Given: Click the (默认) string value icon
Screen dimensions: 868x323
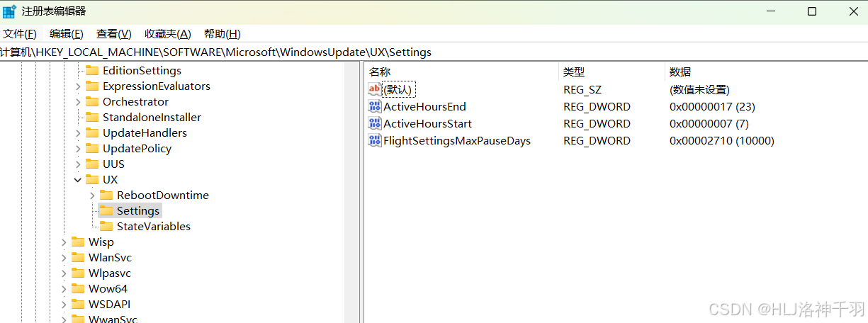Looking at the screenshot, I should 375,89.
